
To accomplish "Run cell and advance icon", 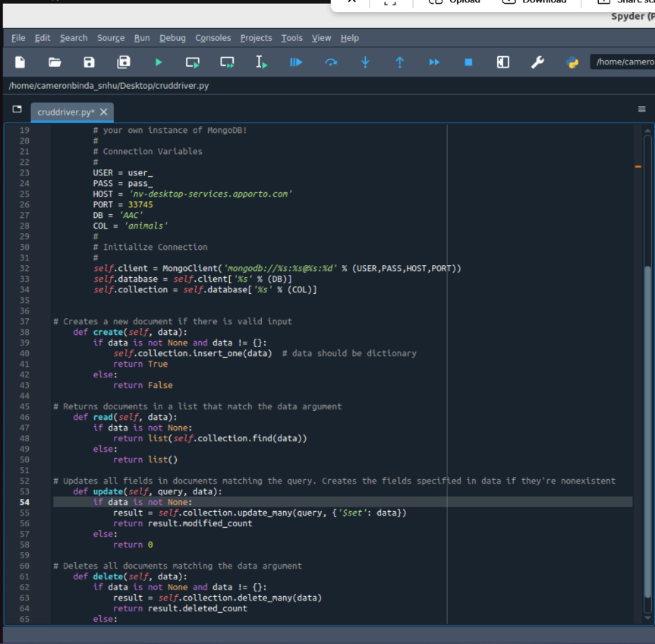I will pyautogui.click(x=227, y=62).
